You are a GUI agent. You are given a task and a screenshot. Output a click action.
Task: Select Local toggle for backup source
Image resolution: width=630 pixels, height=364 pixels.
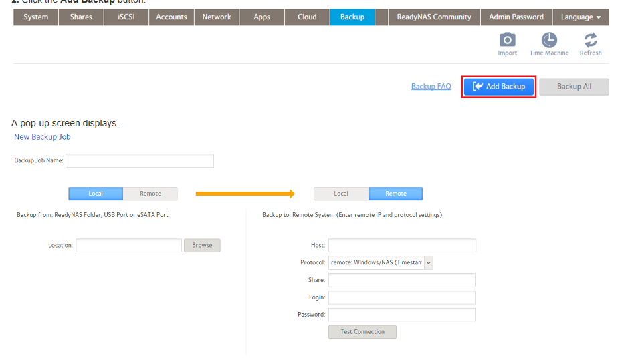point(96,194)
